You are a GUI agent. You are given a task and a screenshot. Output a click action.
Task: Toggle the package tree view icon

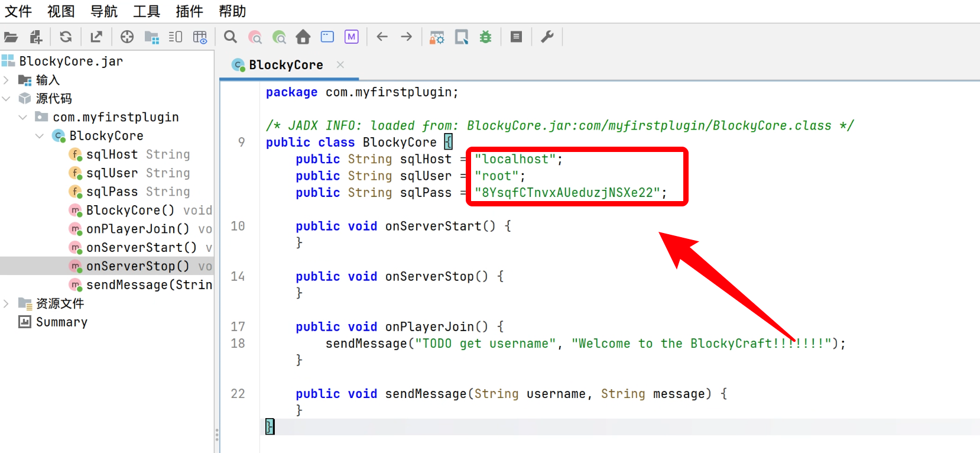click(151, 37)
